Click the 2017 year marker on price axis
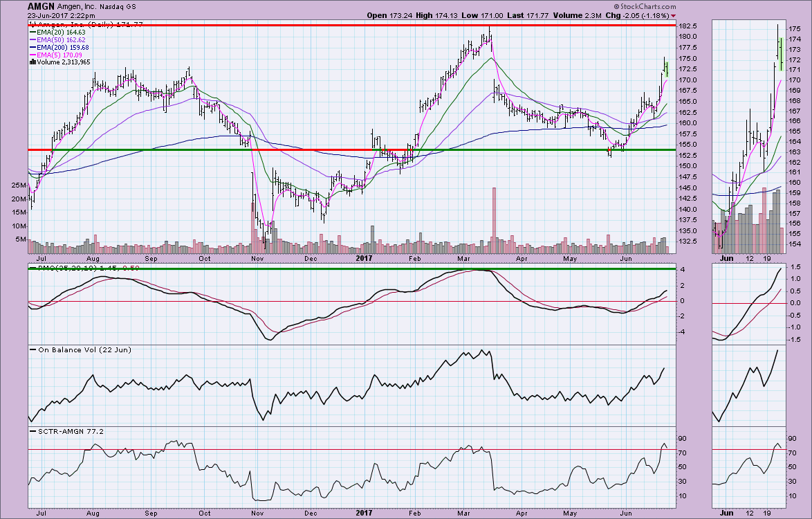This screenshot has height=519, width=812. click(x=365, y=258)
